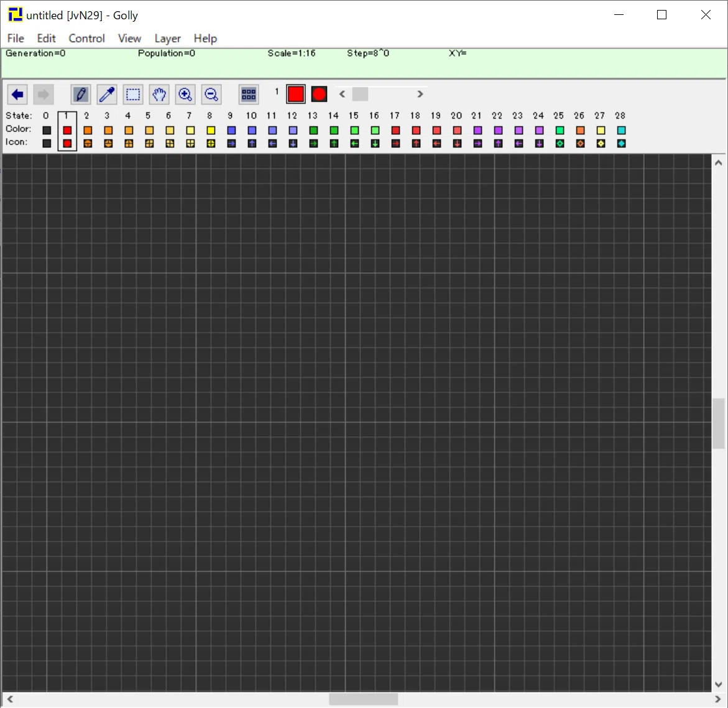The image size is (728, 708).
Task: Click state scroller right arrow
Action: click(420, 94)
